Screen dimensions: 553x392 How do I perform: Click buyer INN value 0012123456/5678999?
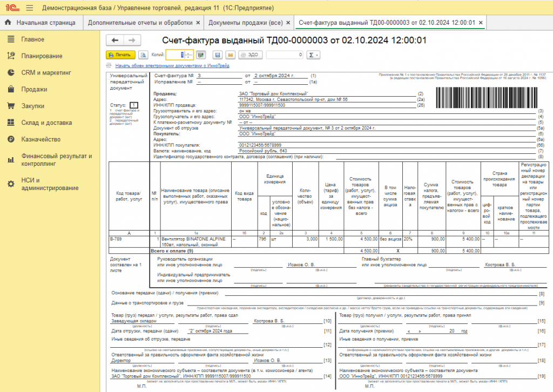tap(260, 145)
